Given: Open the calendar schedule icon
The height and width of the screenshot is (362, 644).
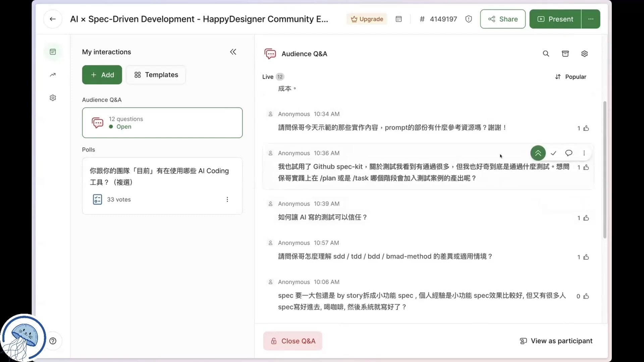Looking at the screenshot, I should pos(398,19).
